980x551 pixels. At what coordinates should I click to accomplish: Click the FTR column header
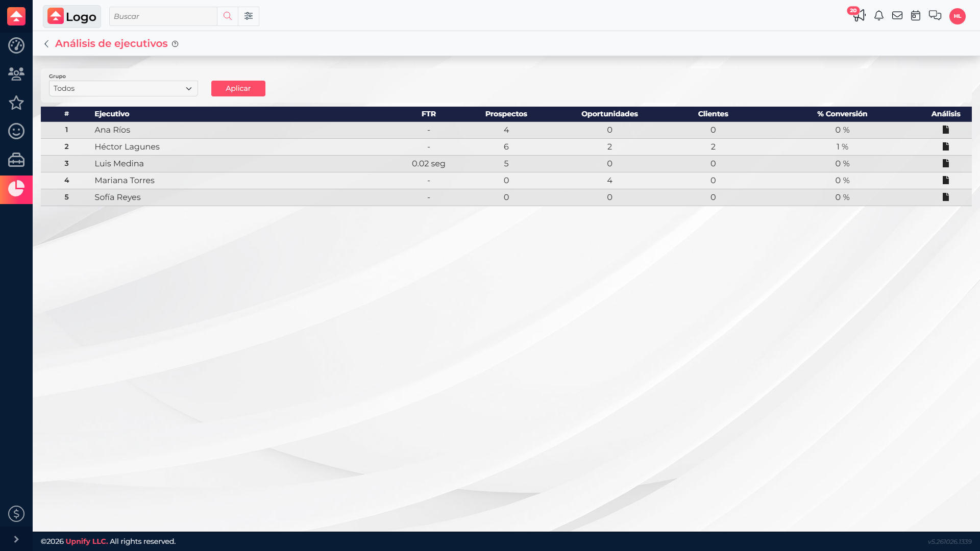point(429,114)
